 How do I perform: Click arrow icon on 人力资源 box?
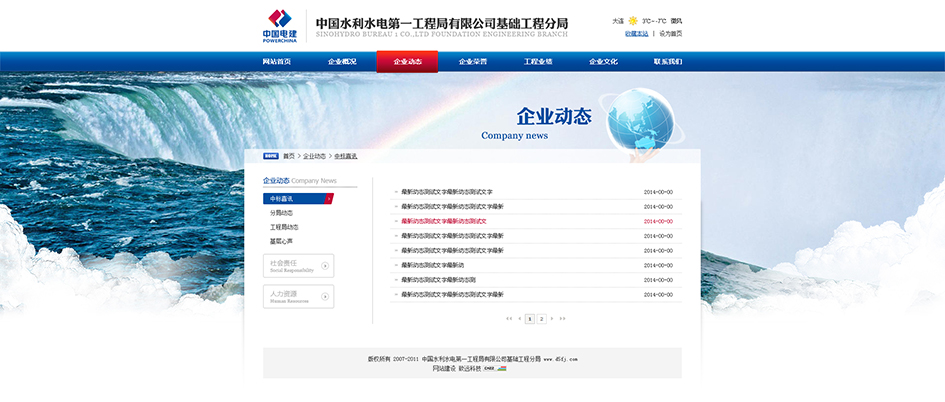(x=325, y=296)
